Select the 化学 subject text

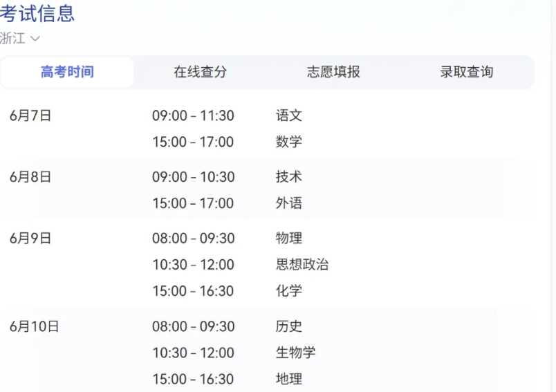tap(289, 291)
